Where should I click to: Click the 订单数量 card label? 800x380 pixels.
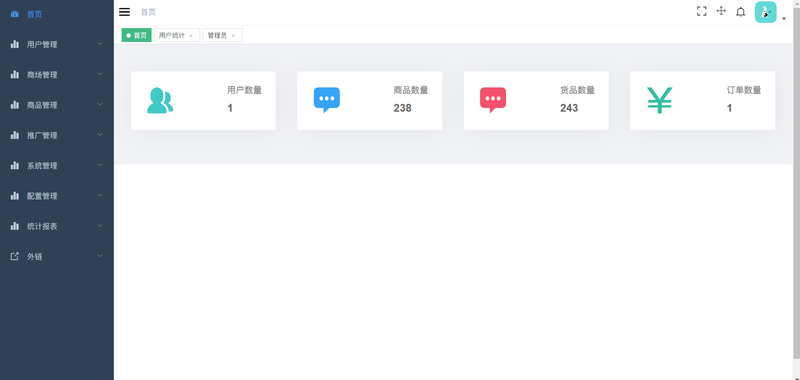(744, 90)
